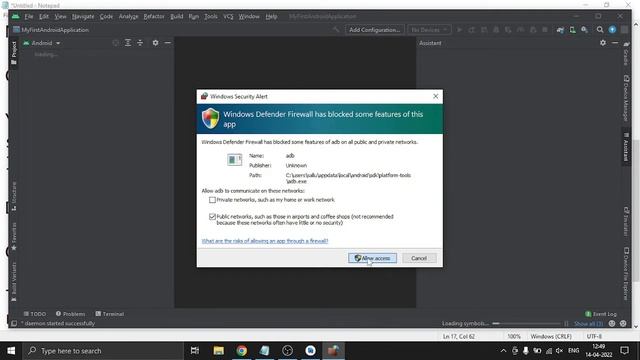Click the Loading symbols progress bar
Viewport: 640px width, 360px height.
(x=527, y=324)
